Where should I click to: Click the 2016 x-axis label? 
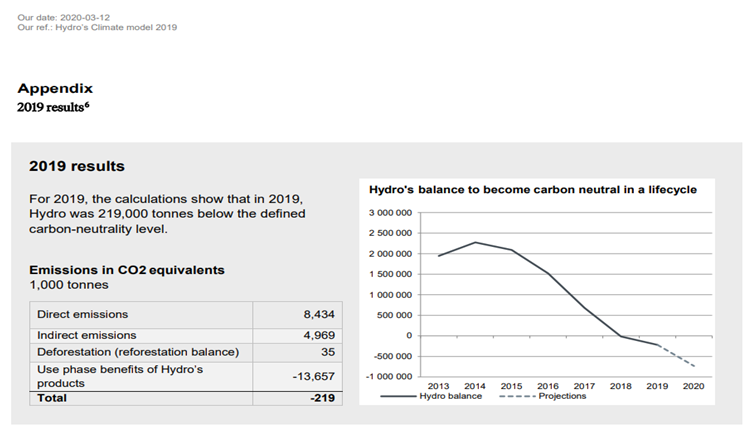(x=548, y=386)
